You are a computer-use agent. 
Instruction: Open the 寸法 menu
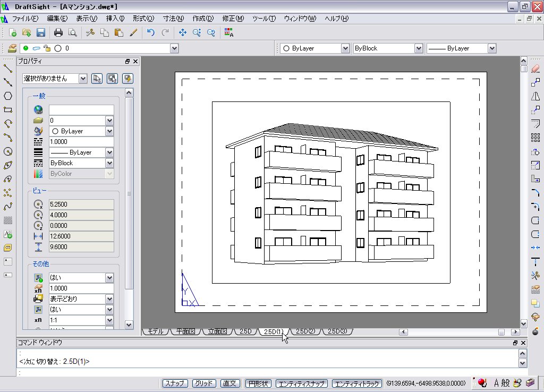tap(174, 19)
